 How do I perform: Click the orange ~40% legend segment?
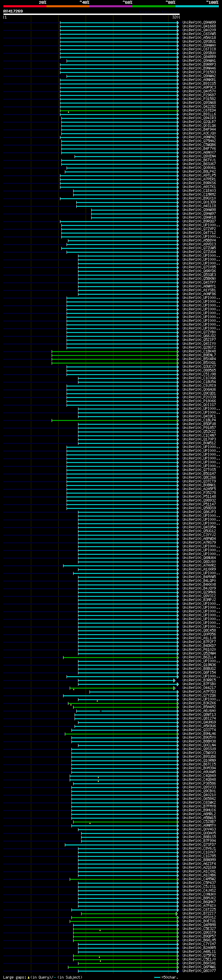click(x=68, y=7)
